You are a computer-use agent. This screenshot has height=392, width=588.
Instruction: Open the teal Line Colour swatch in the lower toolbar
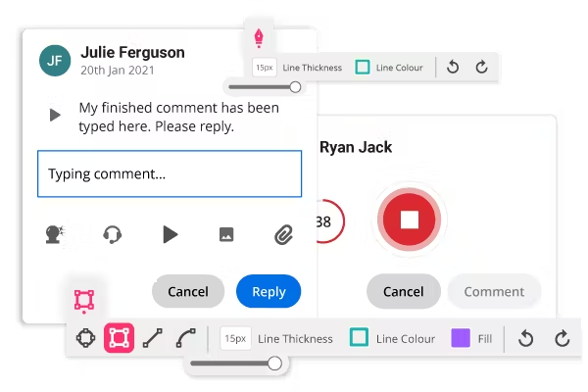tap(359, 337)
